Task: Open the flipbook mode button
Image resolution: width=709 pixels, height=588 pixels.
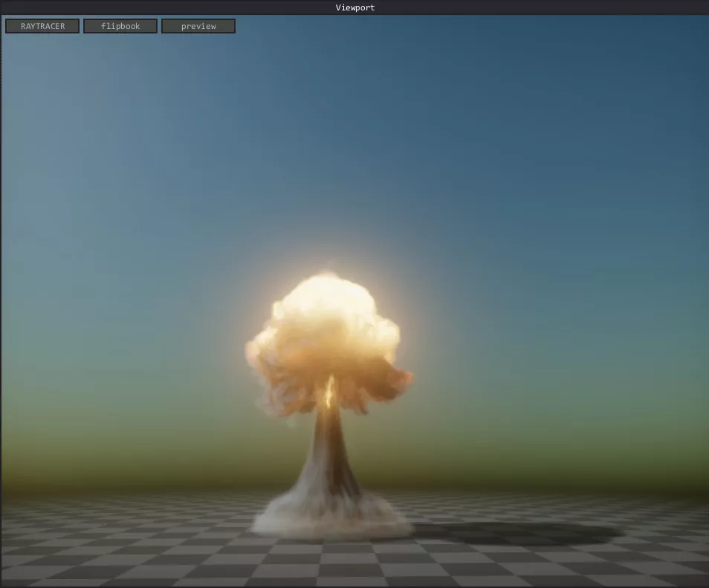Action: (120, 26)
